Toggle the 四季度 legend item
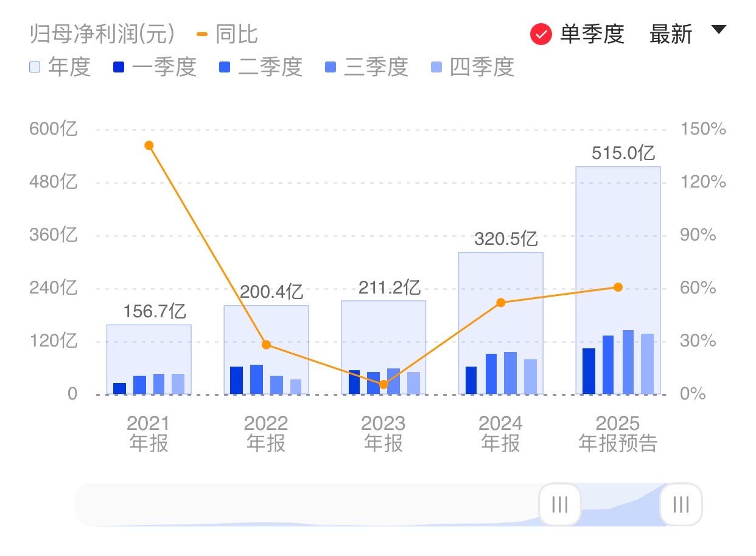Viewport: 756px width, 556px height. click(x=472, y=67)
